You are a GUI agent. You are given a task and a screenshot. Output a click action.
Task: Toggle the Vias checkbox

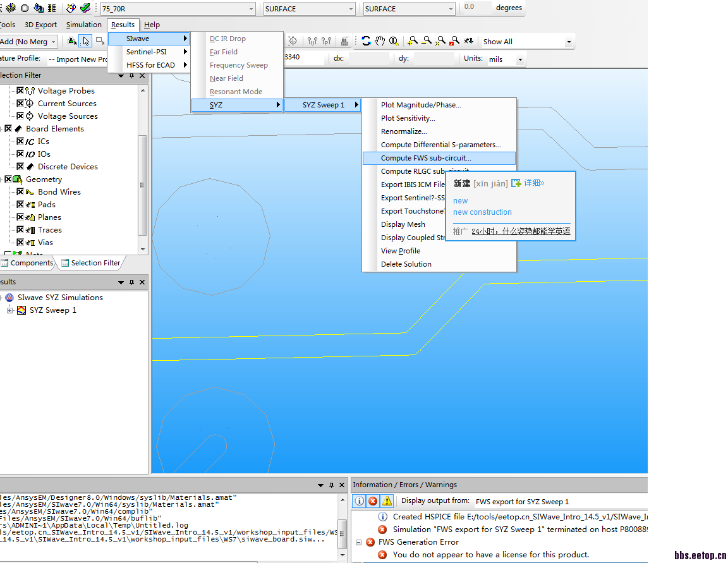point(20,242)
